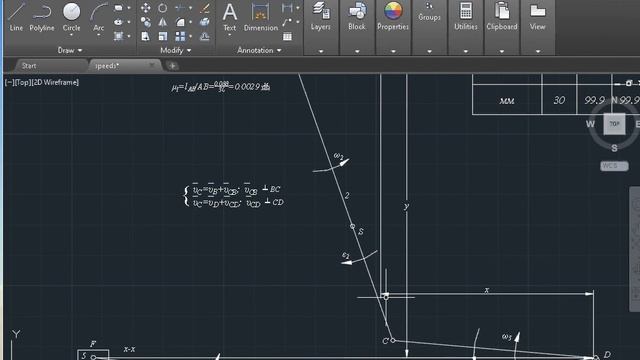Image resolution: width=640 pixels, height=360 pixels.
Task: Expand the Draw panel title dropdown
Action: [70, 50]
